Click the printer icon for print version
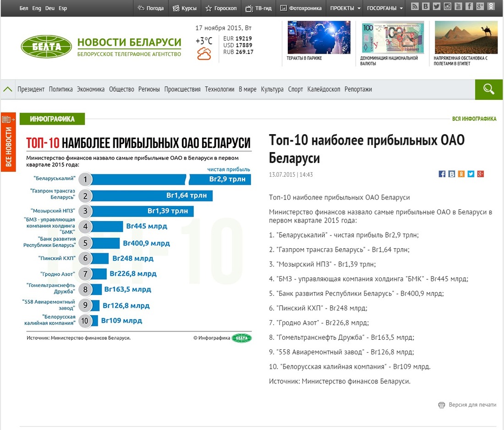Viewport: 504px width, 430px height. coord(442,405)
